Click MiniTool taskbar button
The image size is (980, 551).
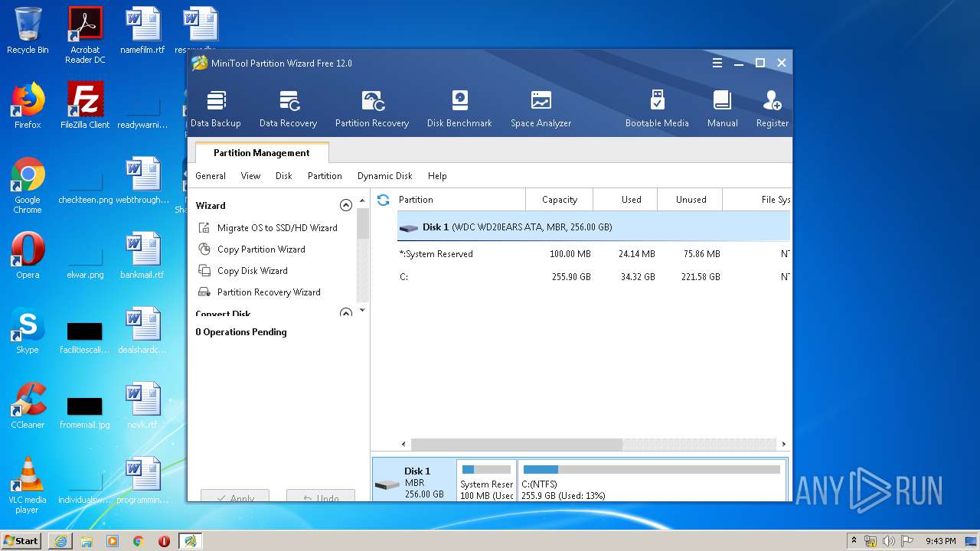pyautogui.click(x=191, y=541)
